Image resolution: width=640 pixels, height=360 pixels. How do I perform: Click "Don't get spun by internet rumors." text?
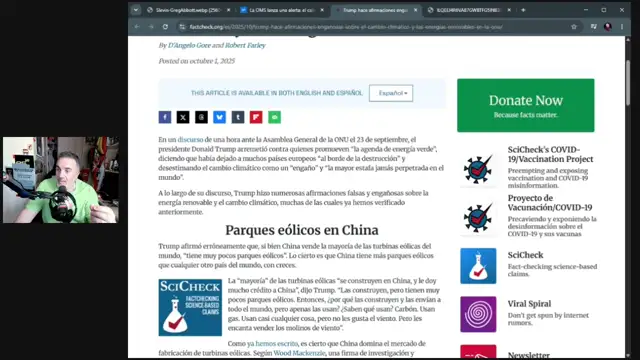click(x=548, y=319)
